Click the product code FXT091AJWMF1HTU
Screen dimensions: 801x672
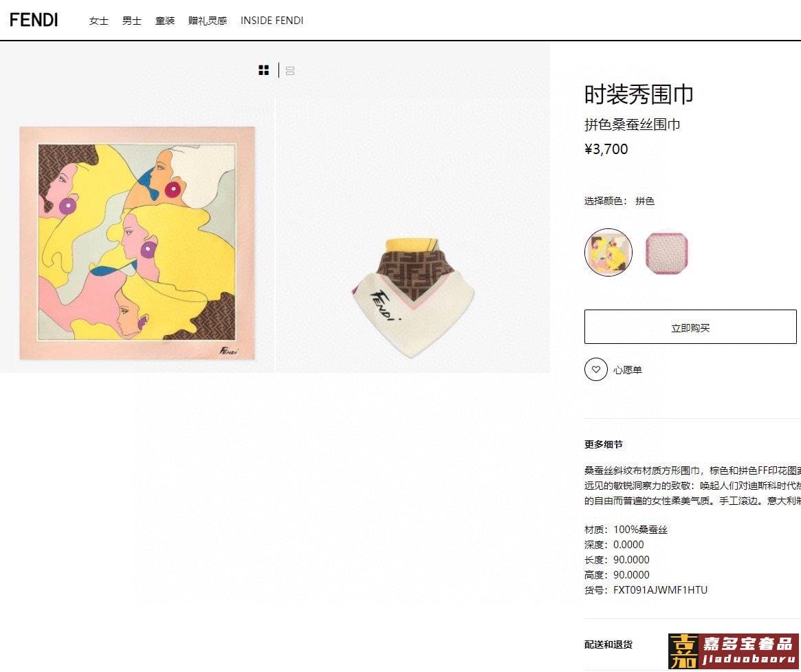(660, 589)
